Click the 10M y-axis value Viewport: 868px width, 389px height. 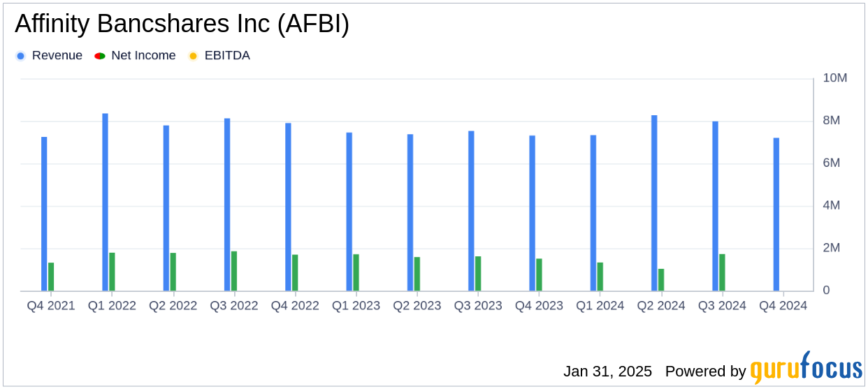coord(835,78)
